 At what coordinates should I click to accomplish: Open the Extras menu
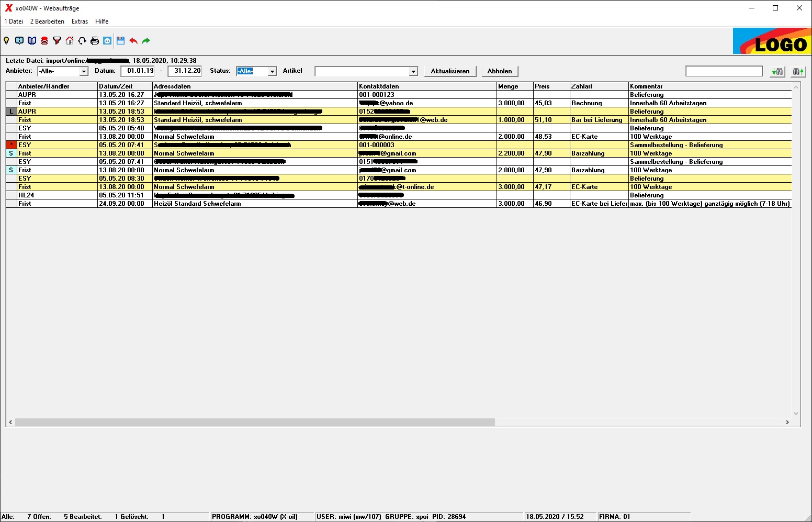point(80,21)
